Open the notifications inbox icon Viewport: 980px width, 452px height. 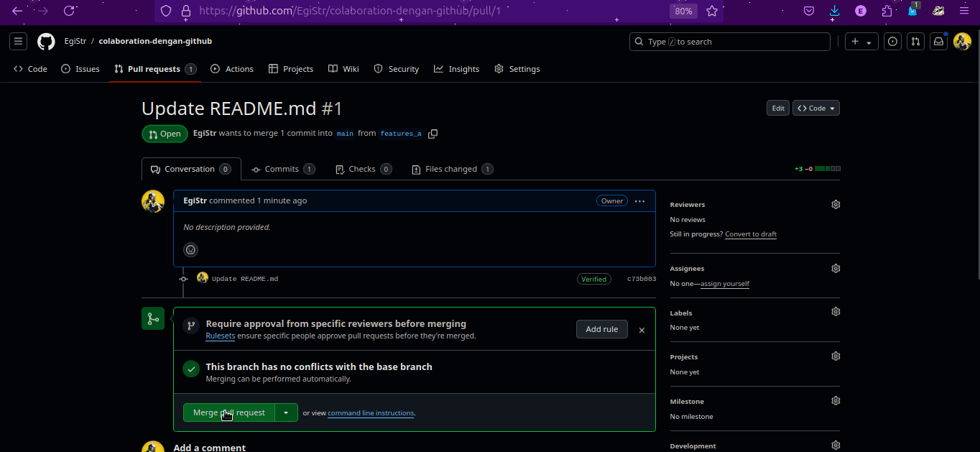pyautogui.click(x=938, y=42)
